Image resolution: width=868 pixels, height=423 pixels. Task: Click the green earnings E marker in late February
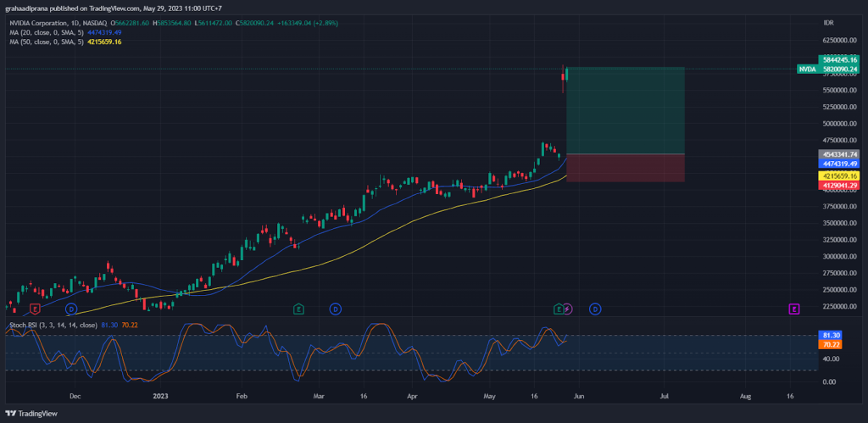click(299, 309)
